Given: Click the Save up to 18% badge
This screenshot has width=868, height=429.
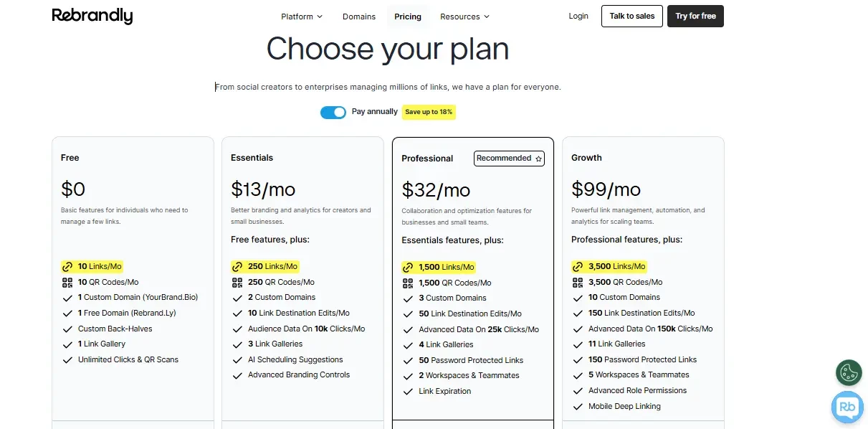Looking at the screenshot, I should coord(429,112).
